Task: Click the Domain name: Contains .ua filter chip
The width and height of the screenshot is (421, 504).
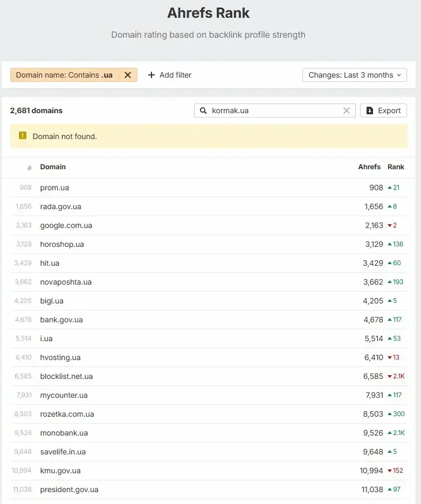Action: (x=64, y=75)
